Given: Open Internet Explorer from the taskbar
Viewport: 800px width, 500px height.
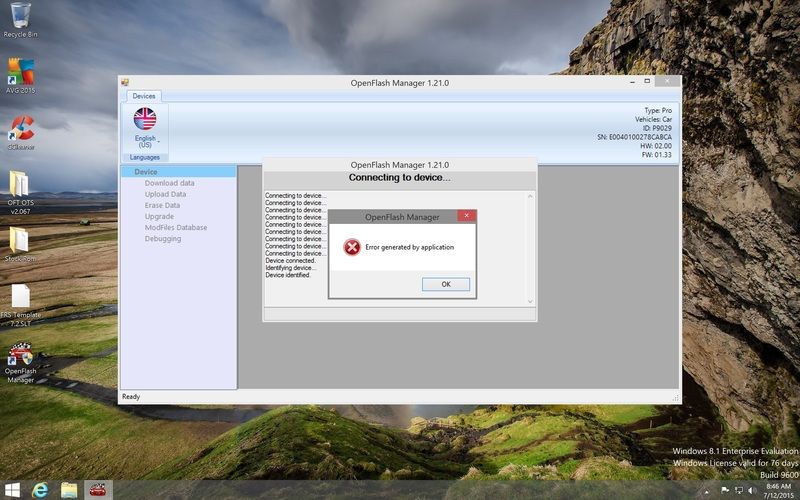Looking at the screenshot, I should click(41, 489).
